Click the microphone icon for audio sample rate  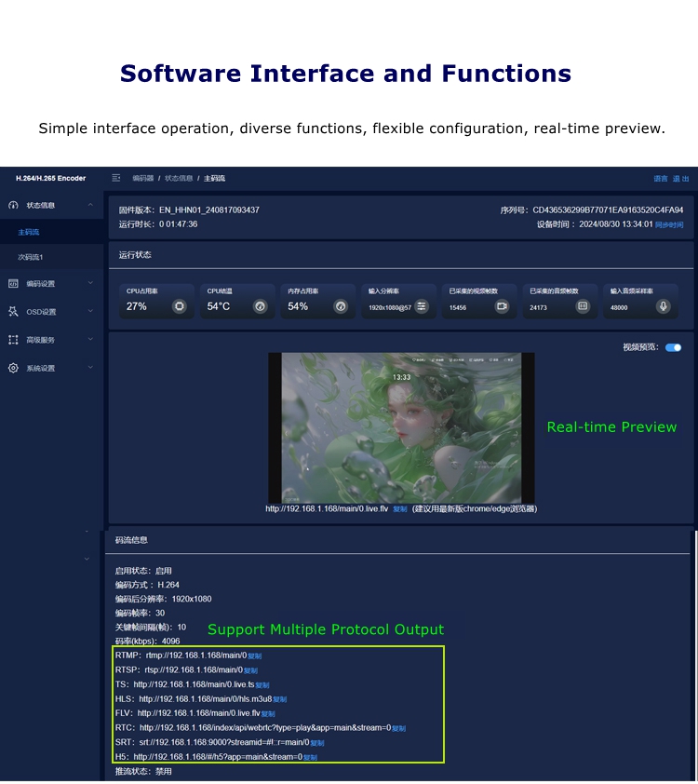click(x=664, y=306)
